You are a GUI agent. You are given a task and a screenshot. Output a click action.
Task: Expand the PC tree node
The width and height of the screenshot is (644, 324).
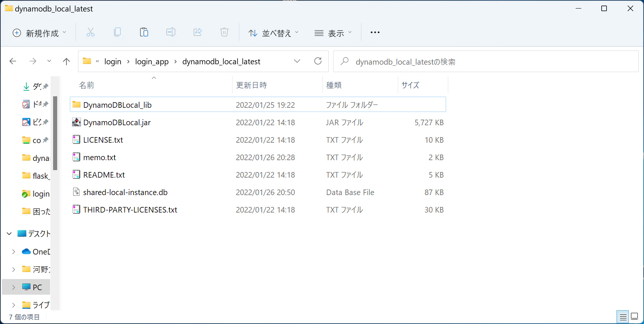pyautogui.click(x=14, y=287)
